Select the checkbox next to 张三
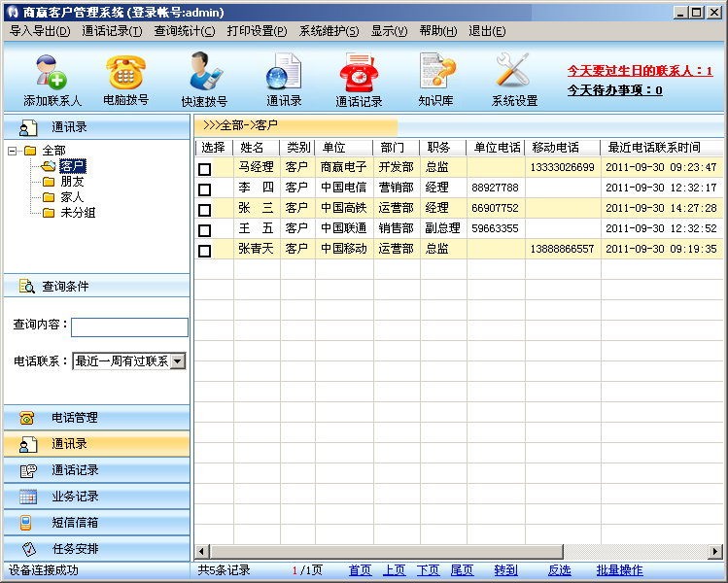 [x=204, y=210]
